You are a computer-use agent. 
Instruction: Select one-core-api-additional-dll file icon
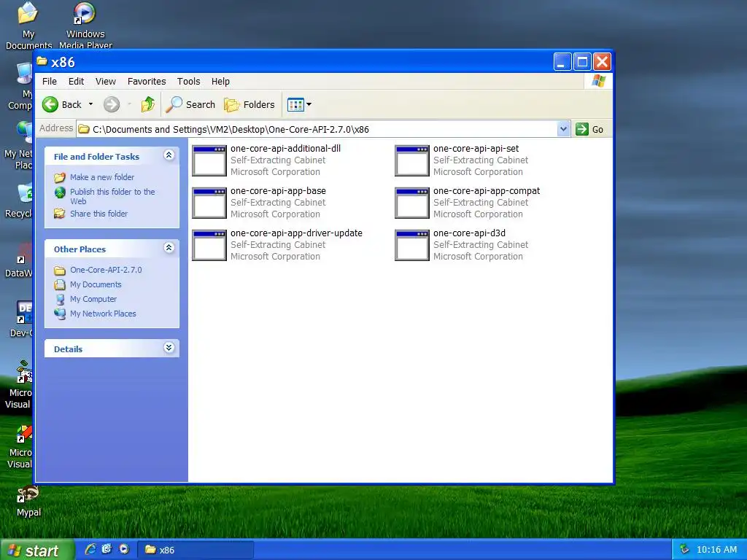pyautogui.click(x=209, y=160)
